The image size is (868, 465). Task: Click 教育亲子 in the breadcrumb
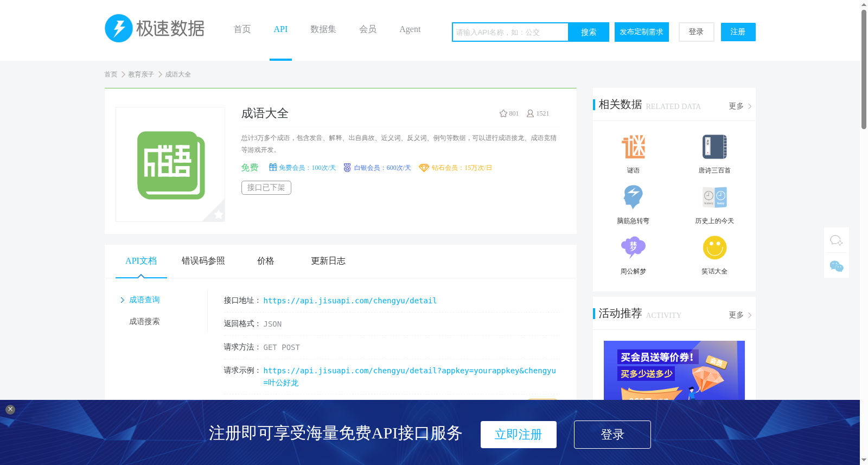(141, 74)
